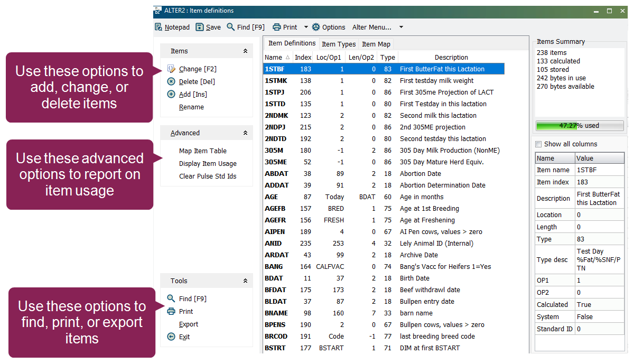Screen dimensions: 634x364
Task: Select the BRCOD item row
Action: (x=384, y=336)
